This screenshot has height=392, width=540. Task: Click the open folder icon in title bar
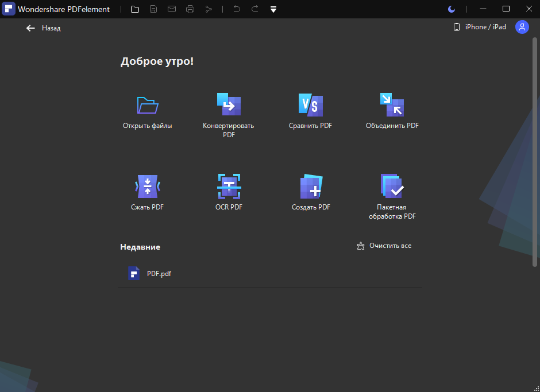[x=135, y=9]
